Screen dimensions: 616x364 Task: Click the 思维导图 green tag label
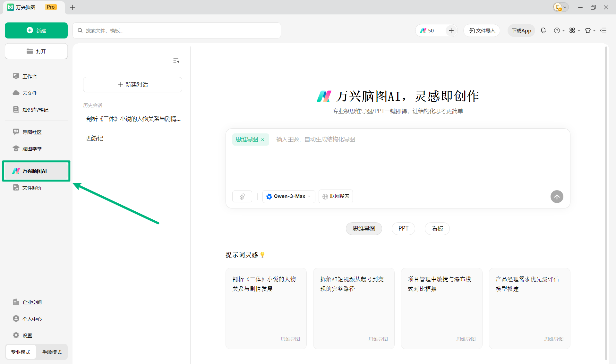pos(246,140)
